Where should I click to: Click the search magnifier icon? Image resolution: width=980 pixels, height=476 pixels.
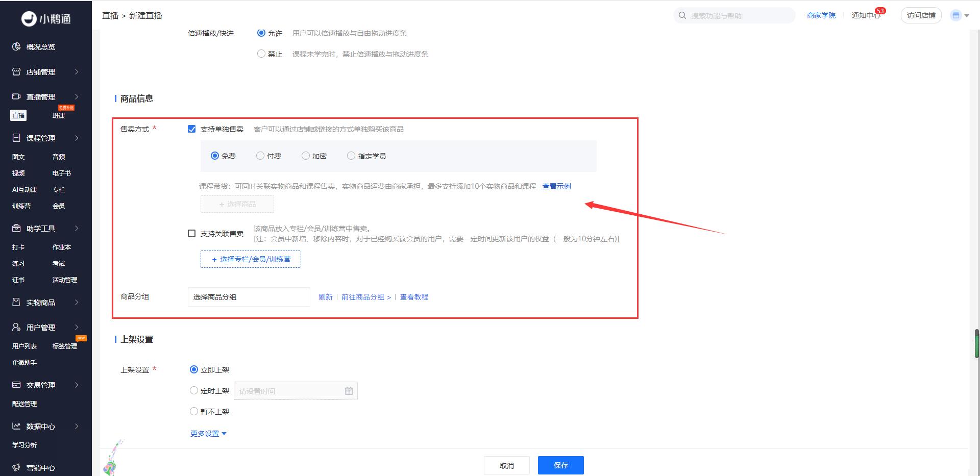click(682, 15)
